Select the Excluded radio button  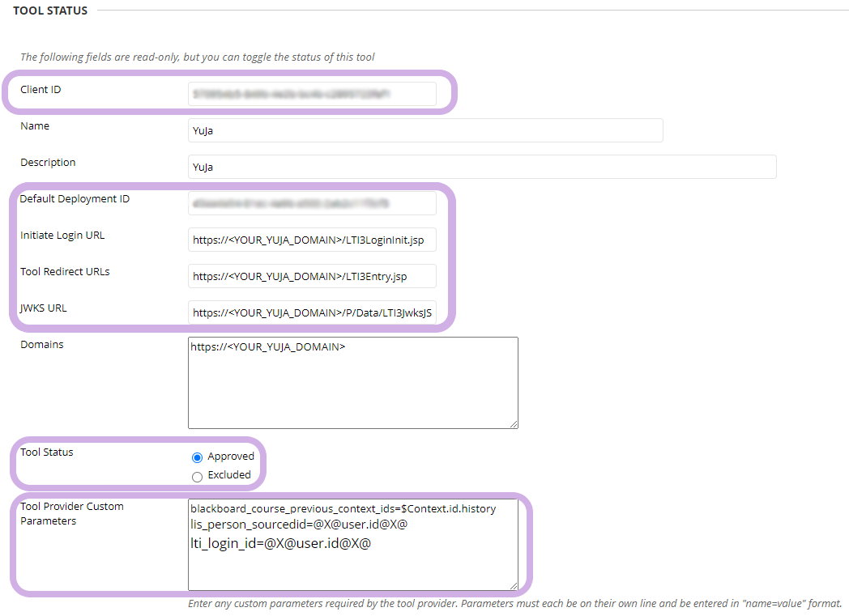tap(197, 476)
